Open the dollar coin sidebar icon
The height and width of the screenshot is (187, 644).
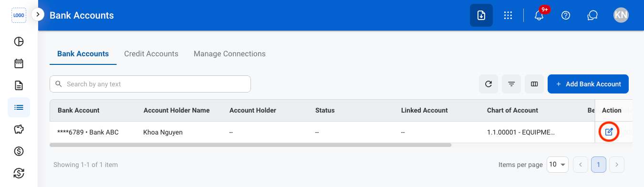coord(19,151)
